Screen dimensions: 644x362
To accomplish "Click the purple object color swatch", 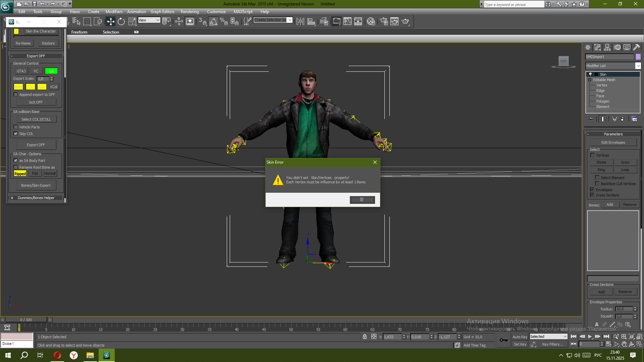I will click(638, 57).
